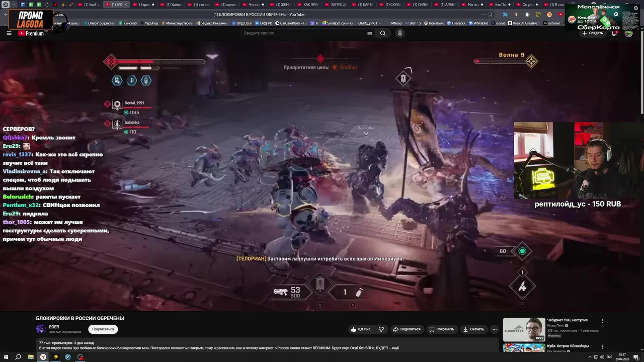Open Куба. Остров НЕсвободы video thumbnail
The width and height of the screenshot is (644, 362).
click(524, 347)
